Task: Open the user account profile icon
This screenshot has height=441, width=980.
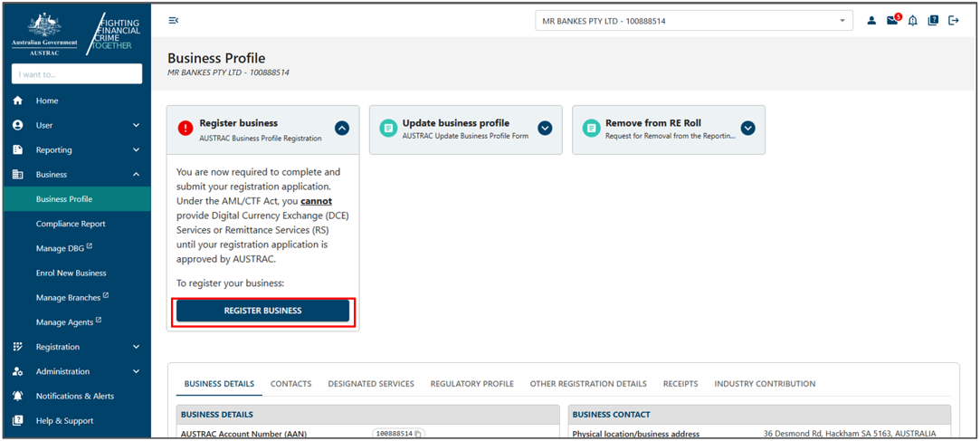Action: click(872, 21)
